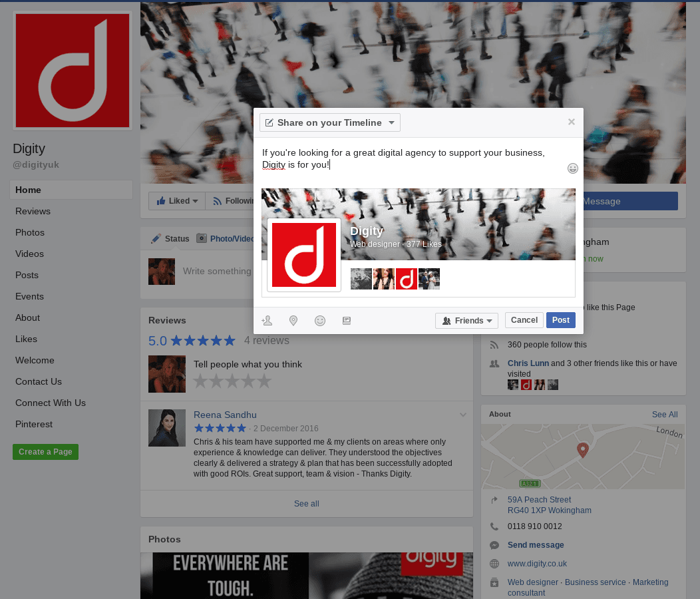
Task: Open Connect With Us in sidebar
Action: 51,403
